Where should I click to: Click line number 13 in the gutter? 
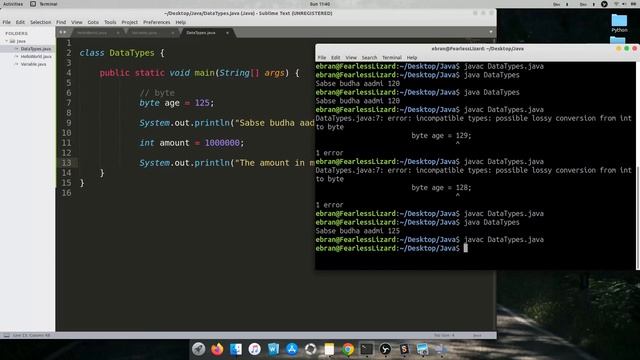click(66, 163)
